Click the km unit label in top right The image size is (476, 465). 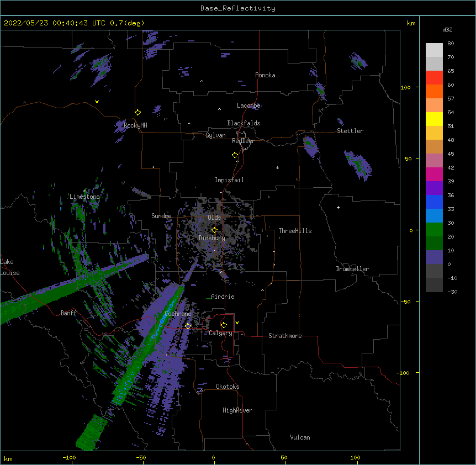click(x=411, y=23)
